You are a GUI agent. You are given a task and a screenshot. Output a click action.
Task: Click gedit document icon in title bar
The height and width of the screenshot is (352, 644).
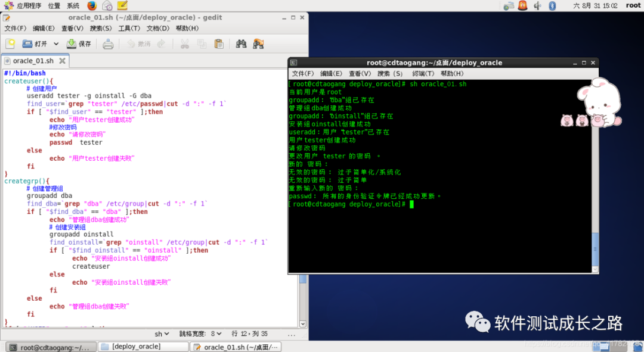click(6, 18)
